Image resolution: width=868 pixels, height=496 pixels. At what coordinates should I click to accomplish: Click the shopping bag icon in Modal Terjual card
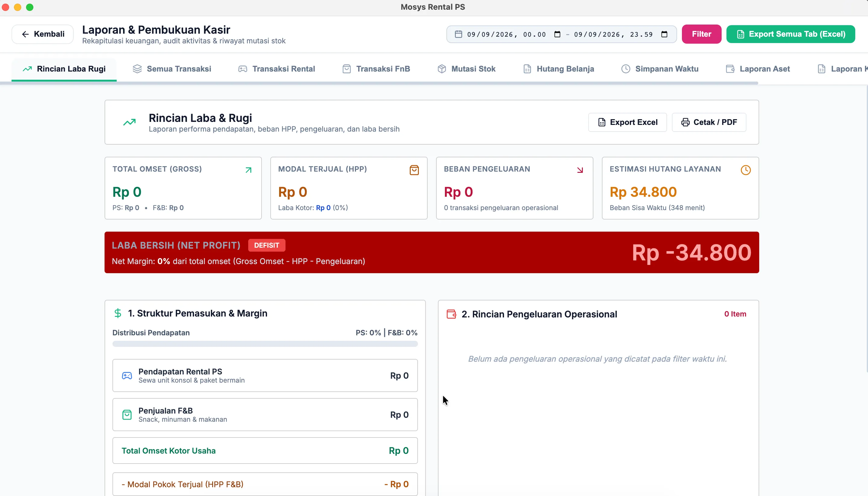[414, 170]
